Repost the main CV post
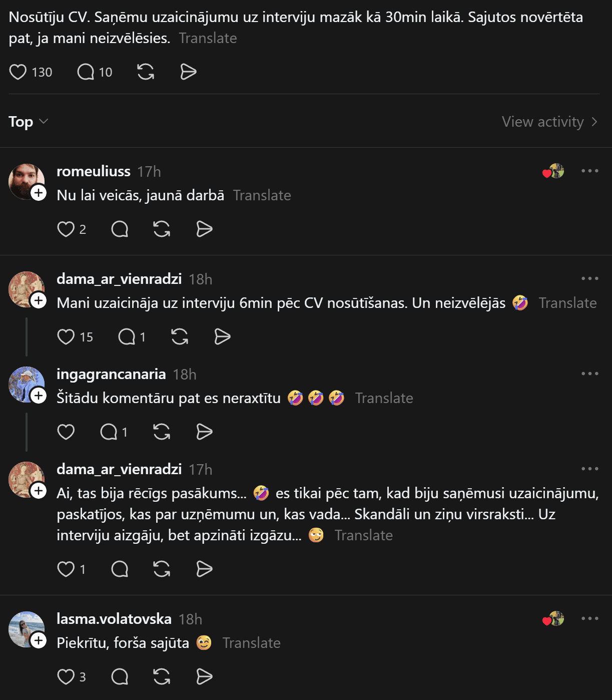 point(146,72)
